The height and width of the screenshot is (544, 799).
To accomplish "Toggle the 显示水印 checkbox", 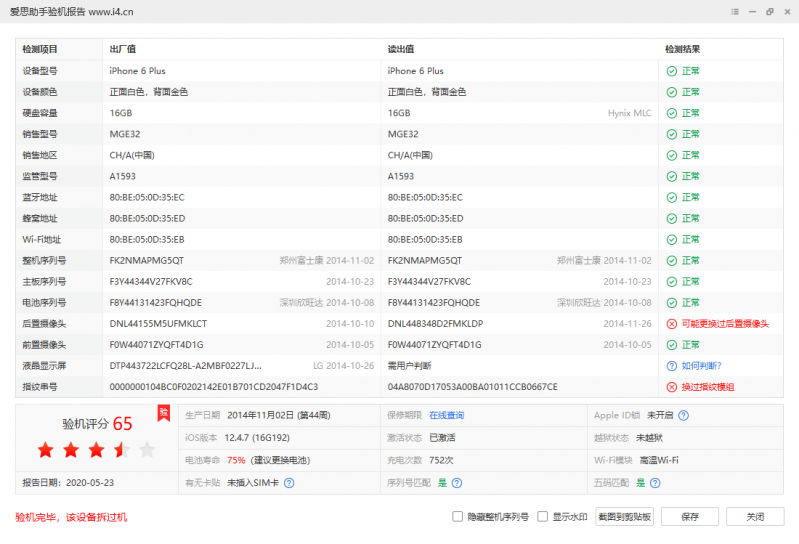I will click(543, 517).
